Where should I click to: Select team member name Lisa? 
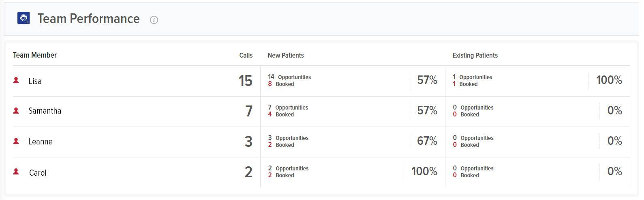click(x=35, y=81)
